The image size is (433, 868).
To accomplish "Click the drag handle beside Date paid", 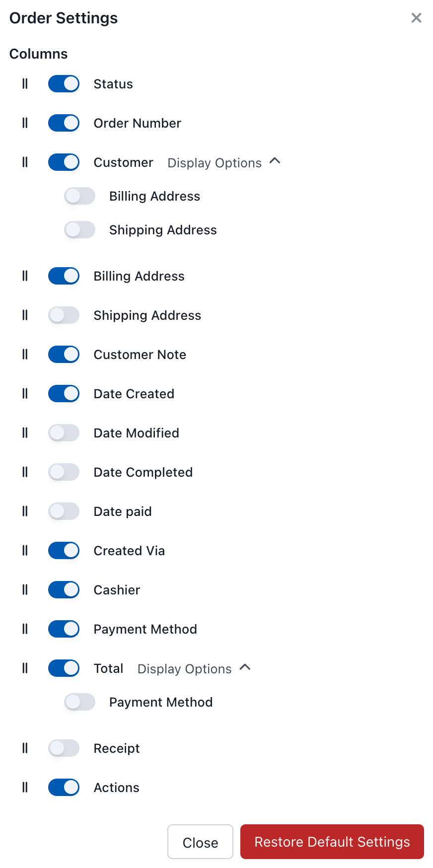I will point(25,511).
